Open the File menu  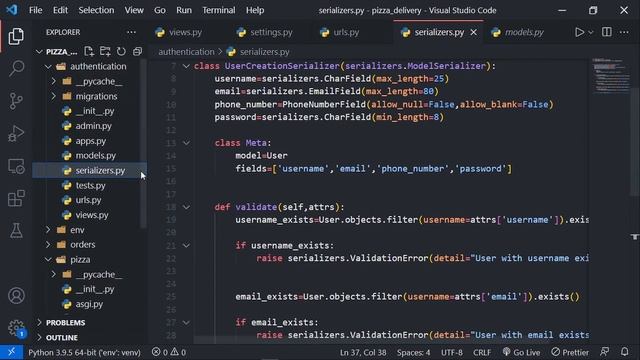coord(36,10)
